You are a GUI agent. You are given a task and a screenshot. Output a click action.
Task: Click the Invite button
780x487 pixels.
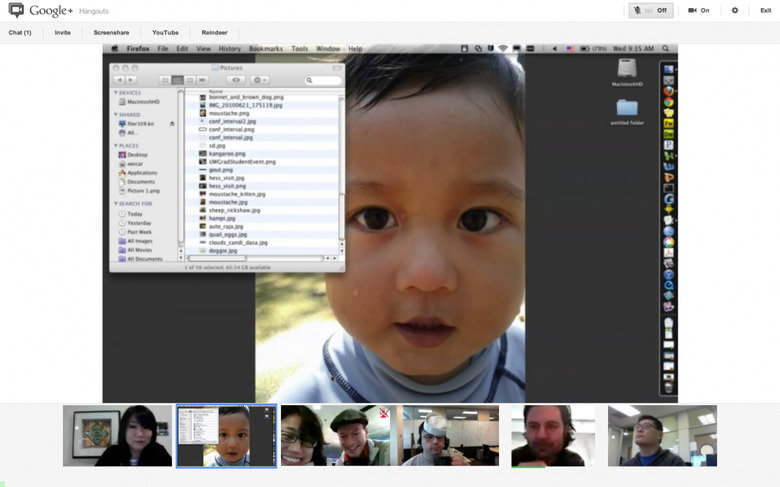coord(62,33)
